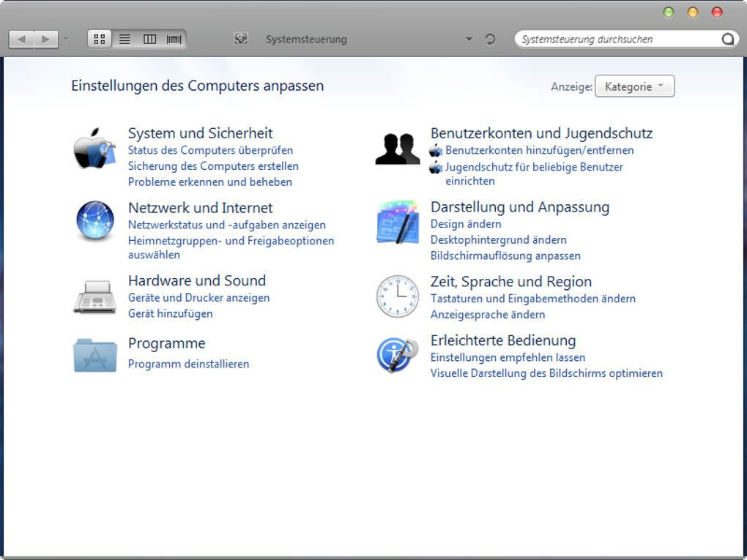747x560 pixels.
Task: Open Netzwerk und Internet heading
Action: (201, 208)
